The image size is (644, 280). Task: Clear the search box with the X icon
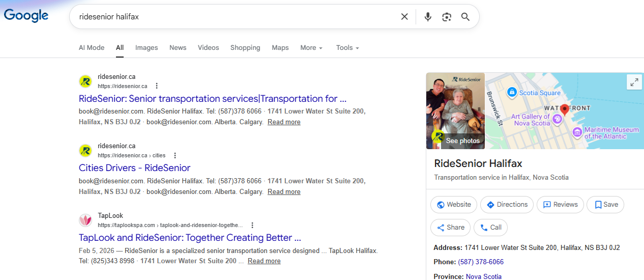click(x=404, y=17)
